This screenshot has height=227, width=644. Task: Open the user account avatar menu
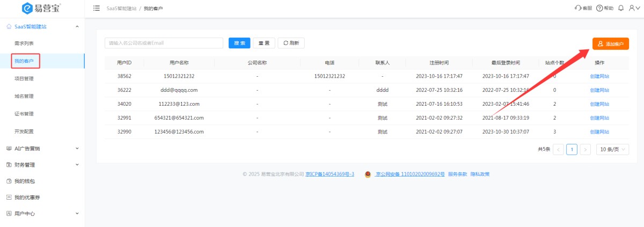pos(633,8)
